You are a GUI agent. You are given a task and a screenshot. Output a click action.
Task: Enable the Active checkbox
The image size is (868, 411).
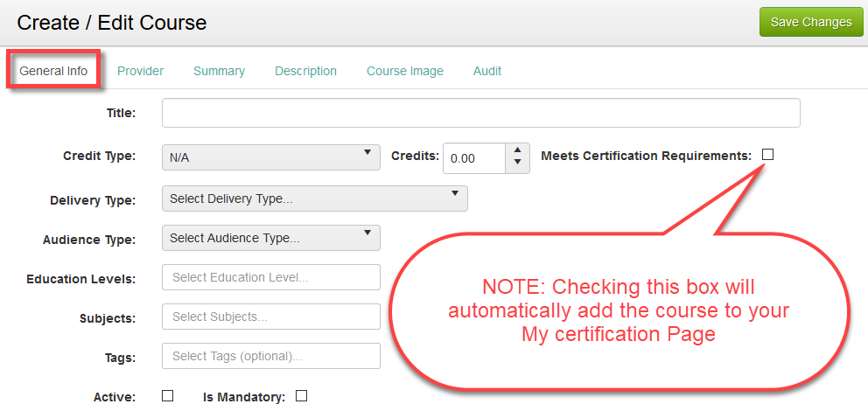(167, 396)
